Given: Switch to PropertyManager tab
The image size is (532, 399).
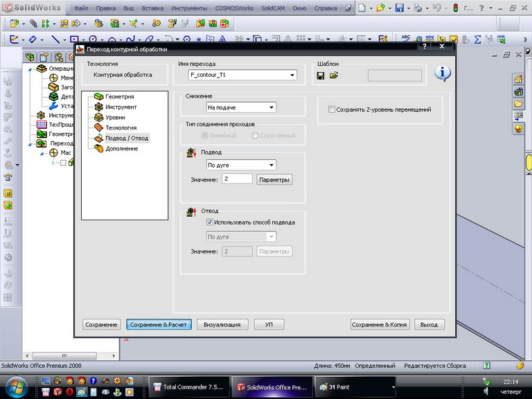Looking at the screenshot, I should (44, 57).
